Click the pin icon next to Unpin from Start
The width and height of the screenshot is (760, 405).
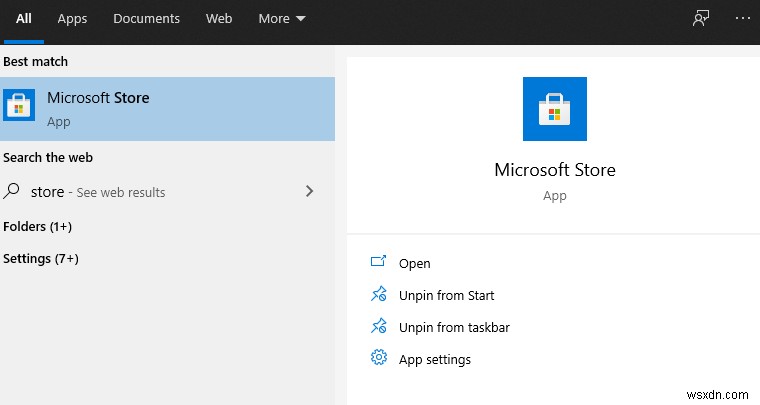coord(378,295)
